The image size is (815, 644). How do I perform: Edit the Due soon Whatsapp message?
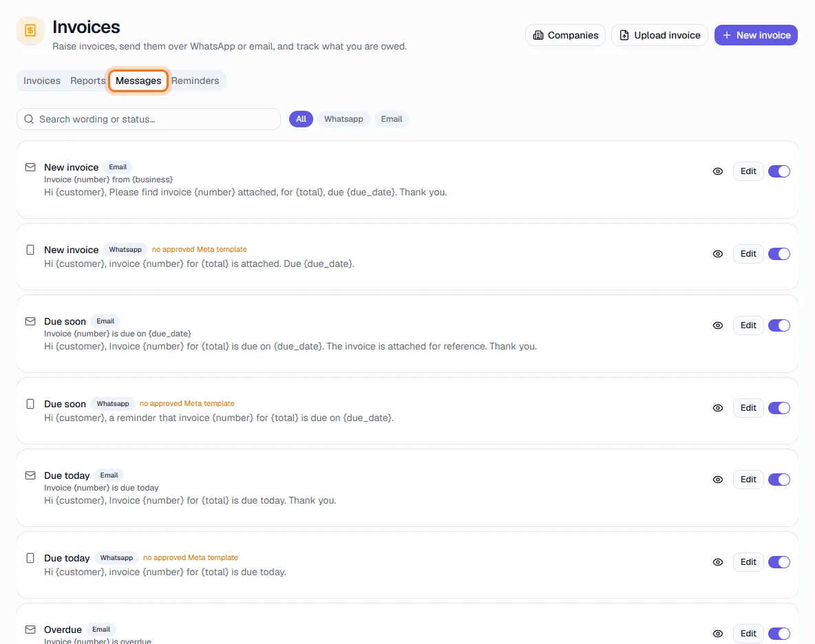tap(748, 408)
